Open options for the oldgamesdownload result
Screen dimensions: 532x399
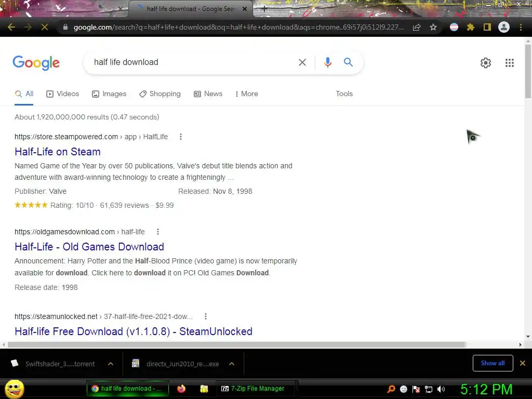pos(157,232)
